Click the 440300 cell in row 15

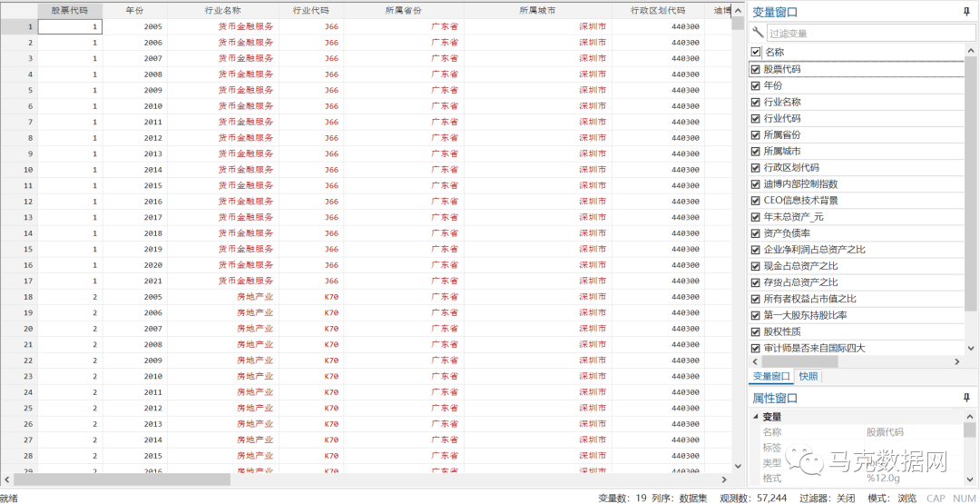coord(658,249)
